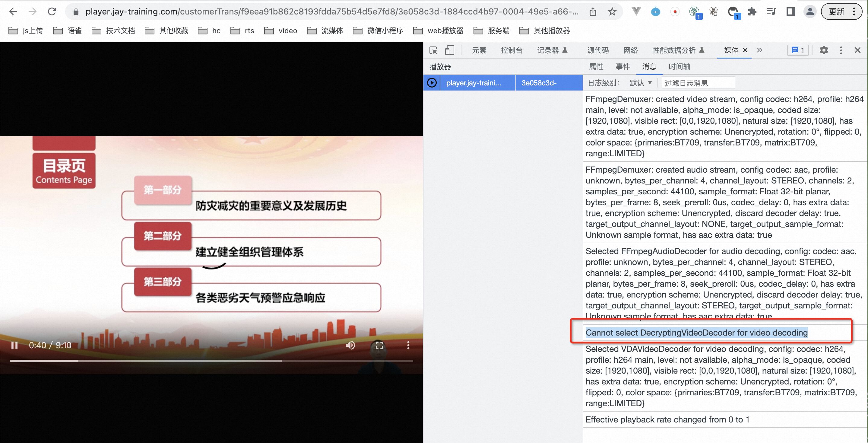This screenshot has height=443, width=868.
Task: Open the js上传 bookmark folder
Action: tap(26, 31)
